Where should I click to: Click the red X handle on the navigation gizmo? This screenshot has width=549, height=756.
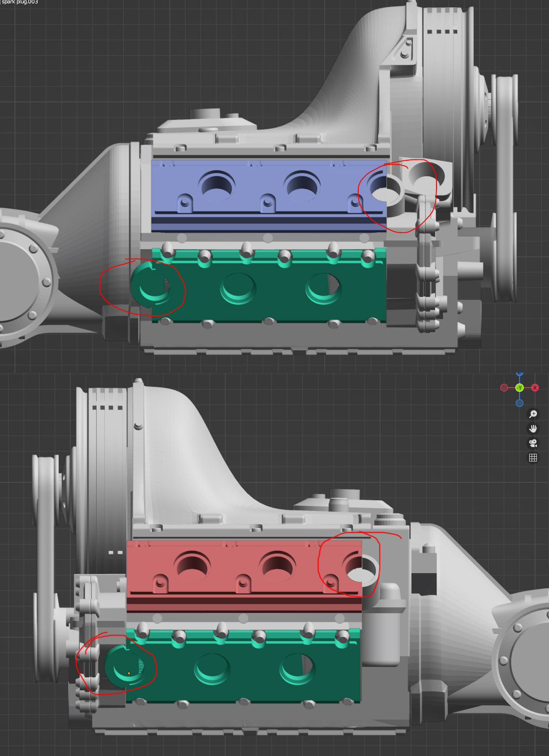click(x=536, y=387)
